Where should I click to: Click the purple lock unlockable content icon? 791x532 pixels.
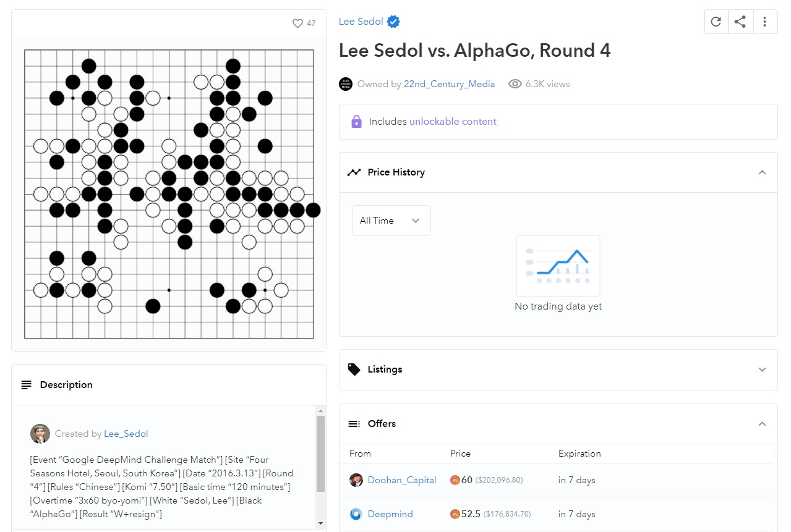click(x=356, y=122)
